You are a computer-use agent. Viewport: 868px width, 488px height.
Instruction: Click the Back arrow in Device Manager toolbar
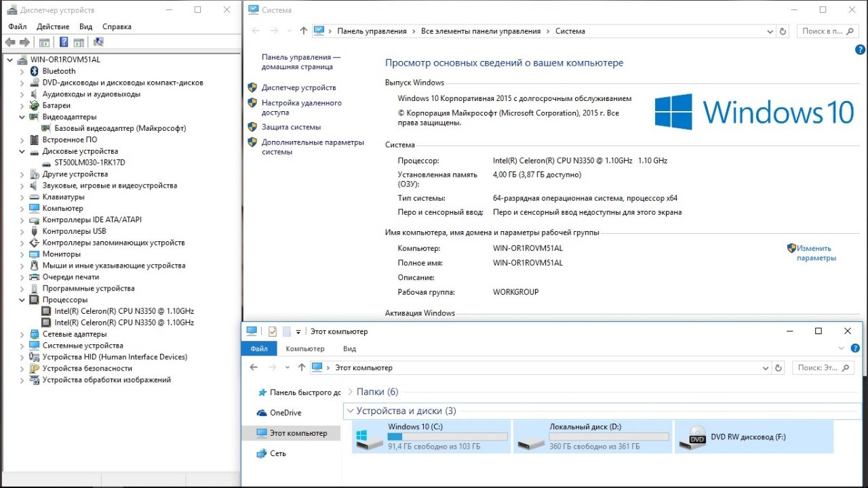click(x=10, y=42)
